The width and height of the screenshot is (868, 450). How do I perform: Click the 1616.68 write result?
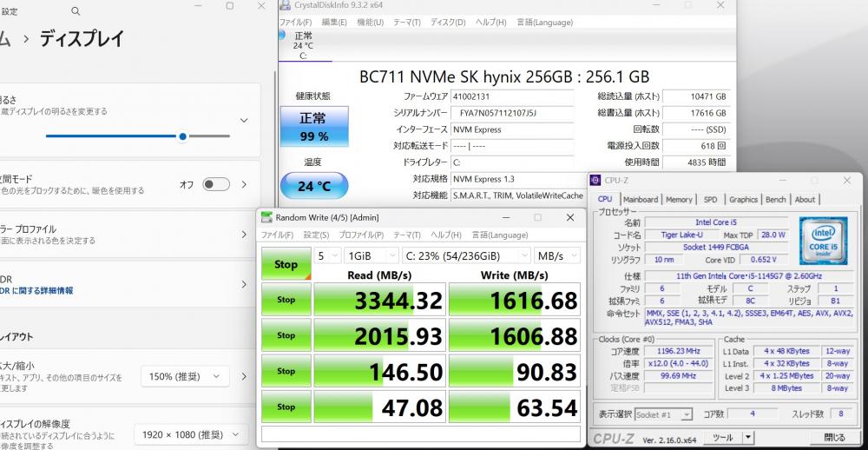pos(515,300)
